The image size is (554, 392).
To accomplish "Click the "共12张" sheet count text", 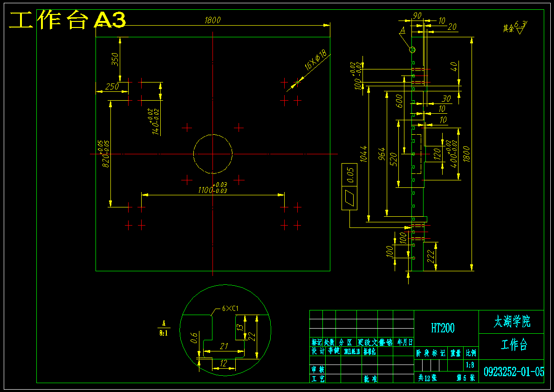I will click(x=428, y=378).
